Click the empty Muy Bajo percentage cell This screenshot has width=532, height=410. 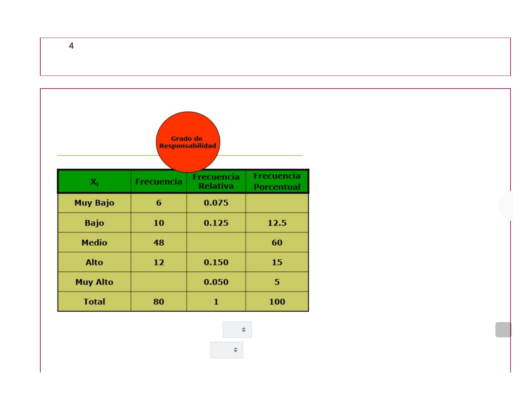coord(277,203)
